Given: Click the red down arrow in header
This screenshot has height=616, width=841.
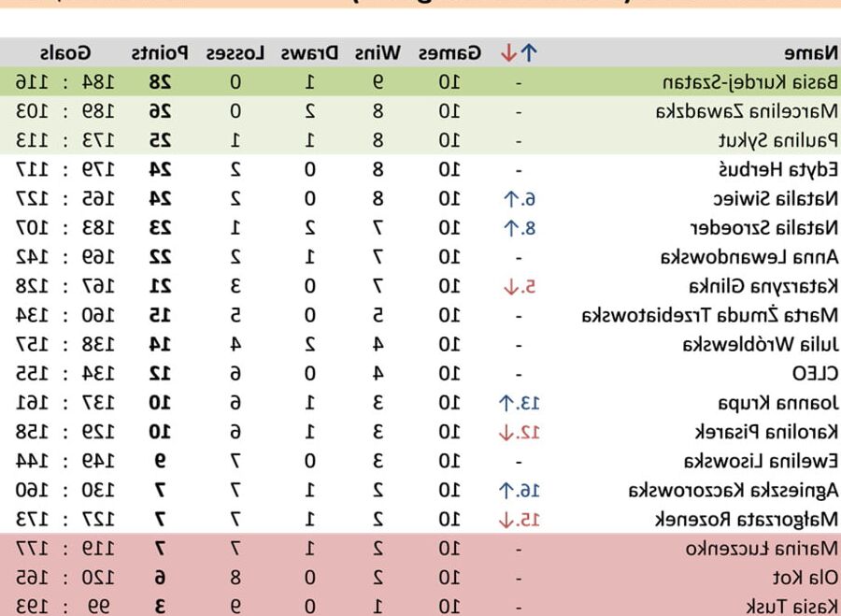Looking at the screenshot, I should (x=508, y=52).
